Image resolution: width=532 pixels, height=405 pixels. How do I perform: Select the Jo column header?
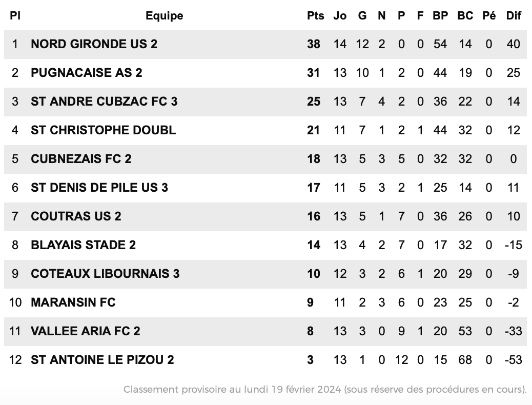340,15
